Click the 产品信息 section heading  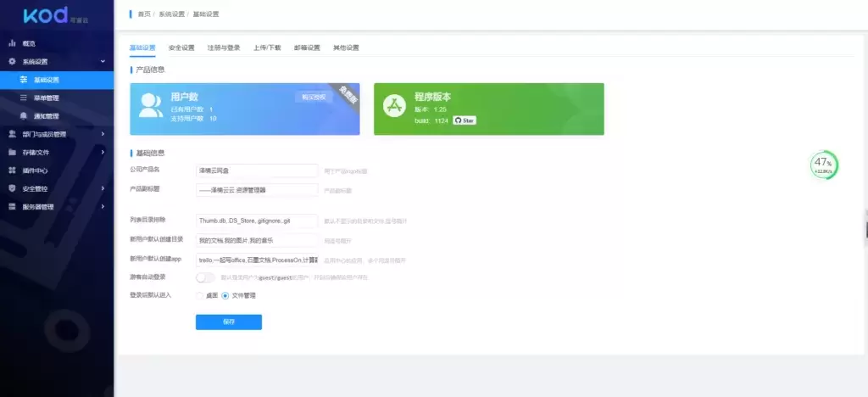pos(150,70)
